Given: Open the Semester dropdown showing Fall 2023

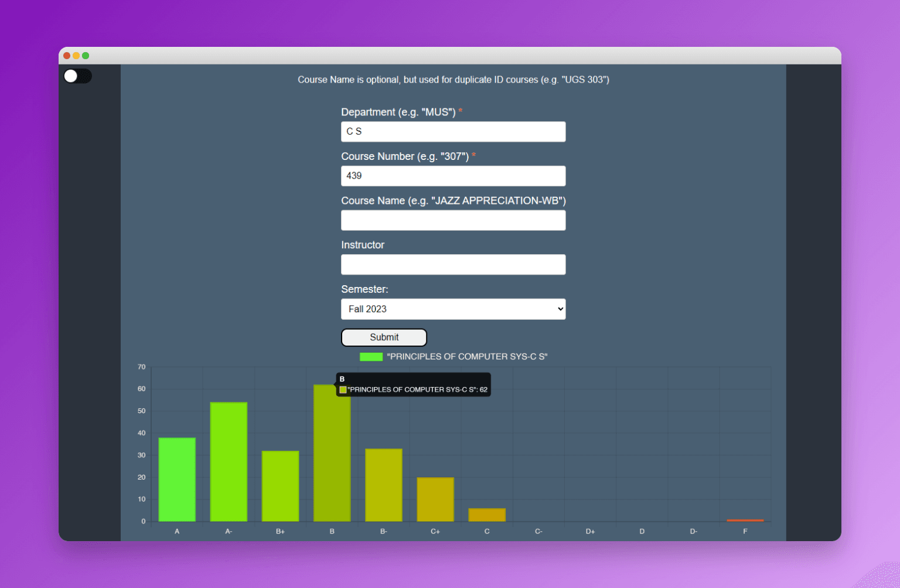Looking at the screenshot, I should point(453,309).
